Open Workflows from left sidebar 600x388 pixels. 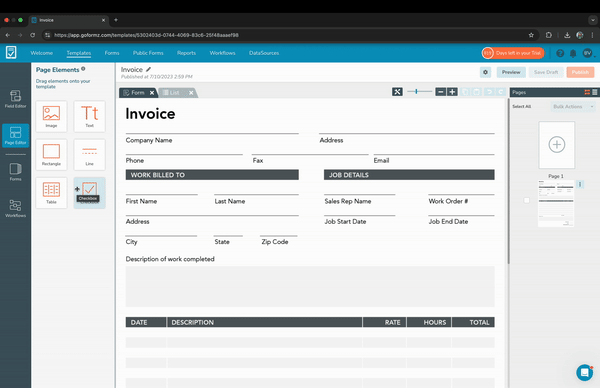(15, 209)
